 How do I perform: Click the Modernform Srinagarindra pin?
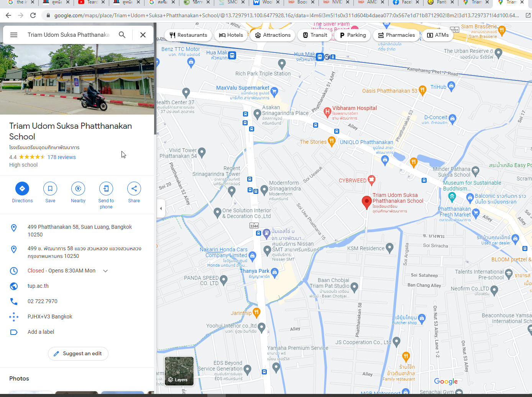[264, 190]
